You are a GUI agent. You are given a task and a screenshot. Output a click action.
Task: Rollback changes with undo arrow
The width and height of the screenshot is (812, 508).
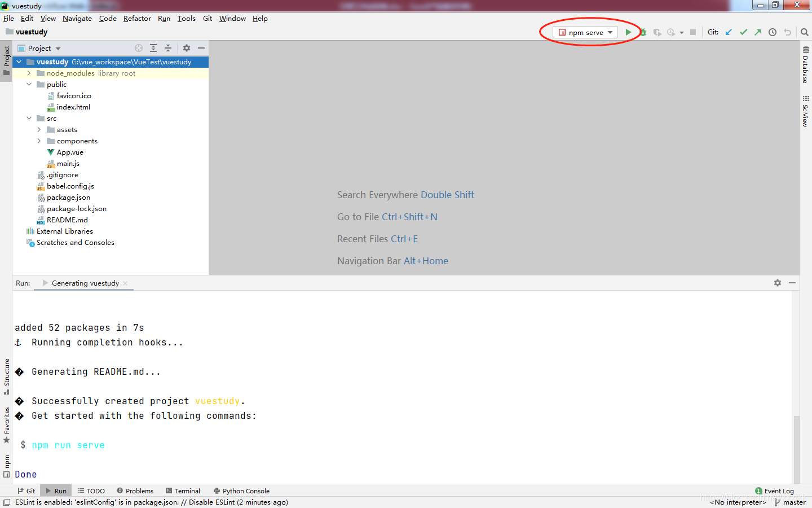(x=788, y=32)
